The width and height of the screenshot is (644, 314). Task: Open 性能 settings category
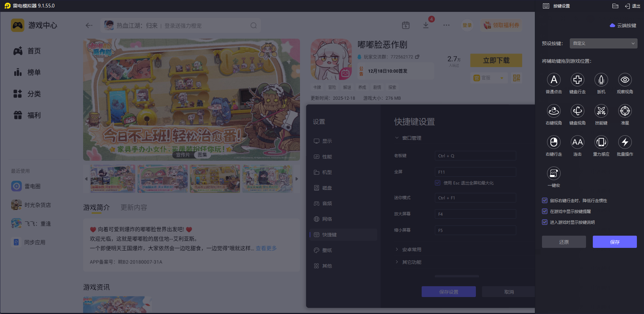click(x=343, y=157)
